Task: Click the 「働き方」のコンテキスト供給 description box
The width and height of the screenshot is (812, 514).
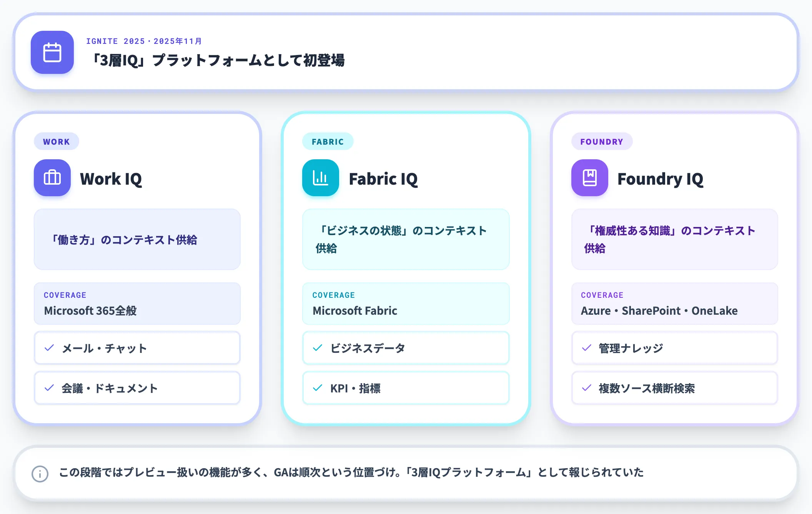Action: point(137,239)
